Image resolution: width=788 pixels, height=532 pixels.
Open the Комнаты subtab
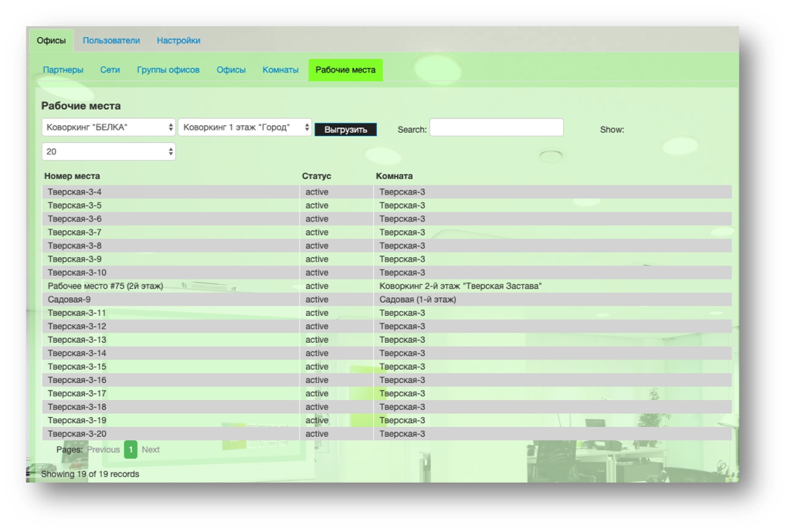click(x=280, y=69)
